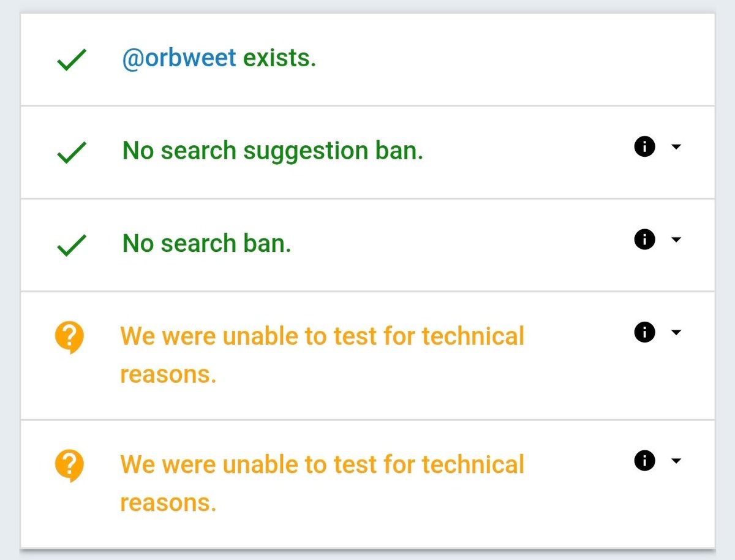Select last 'We were unable to test' message
Screen dimensions: 735x560
[x=322, y=483]
